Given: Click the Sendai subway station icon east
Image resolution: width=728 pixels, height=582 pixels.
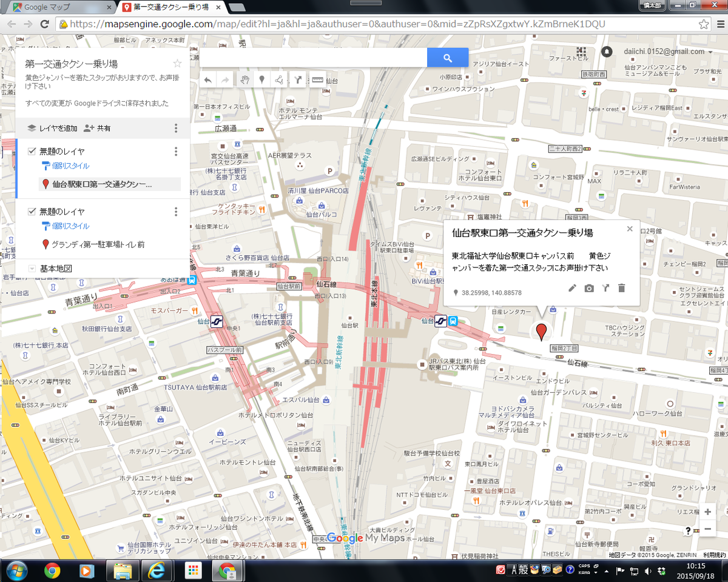Looking at the screenshot, I should coord(442,322).
